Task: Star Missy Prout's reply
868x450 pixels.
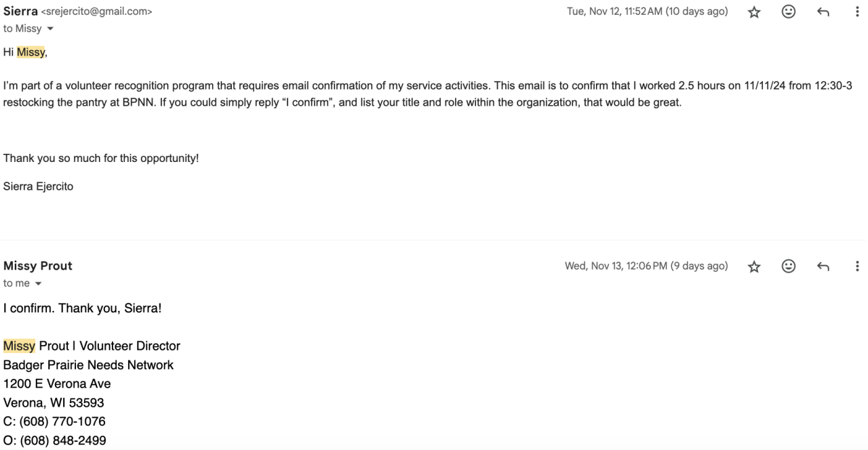Action: pos(753,266)
